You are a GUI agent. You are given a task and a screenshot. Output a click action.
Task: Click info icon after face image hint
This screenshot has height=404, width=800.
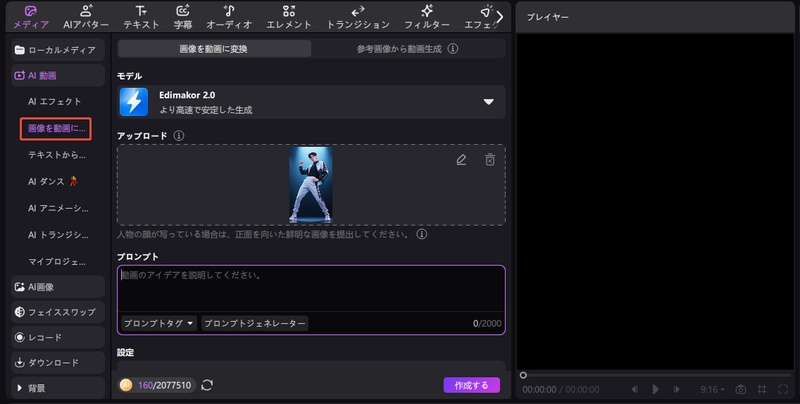tap(421, 234)
